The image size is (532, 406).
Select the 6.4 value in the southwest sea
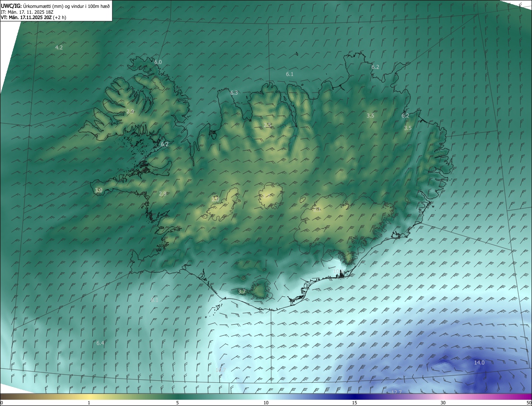pos(100,343)
